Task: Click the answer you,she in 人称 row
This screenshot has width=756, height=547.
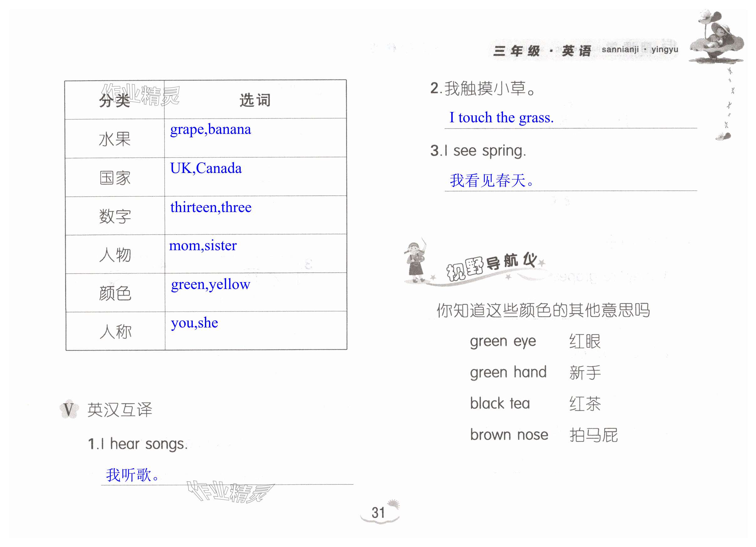Action: point(194,323)
